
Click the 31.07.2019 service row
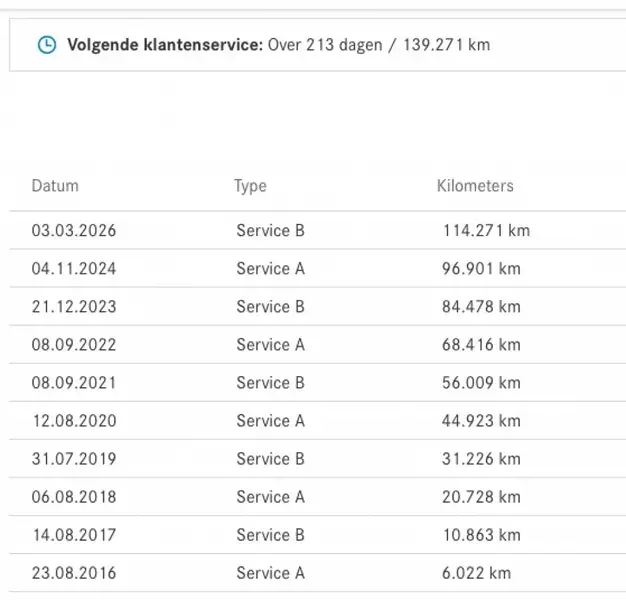point(317,459)
